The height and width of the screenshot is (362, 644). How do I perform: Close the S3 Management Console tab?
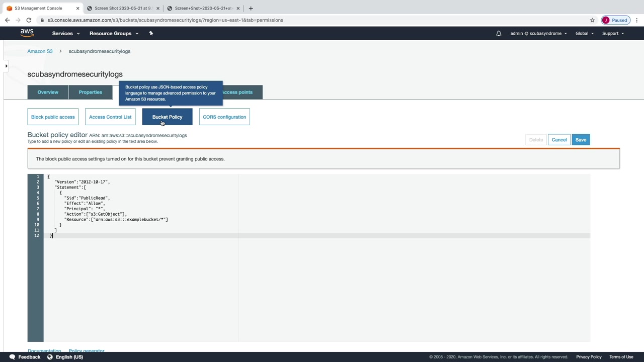click(x=77, y=8)
